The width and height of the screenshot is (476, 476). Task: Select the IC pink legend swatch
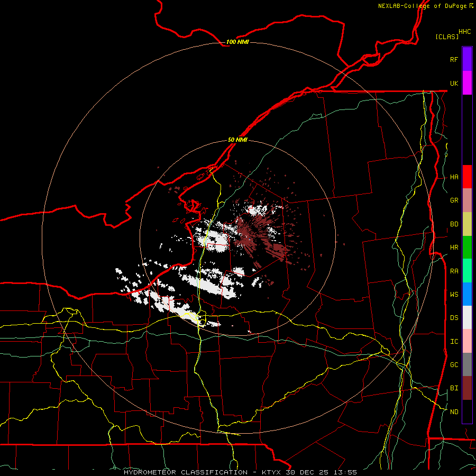467,341
